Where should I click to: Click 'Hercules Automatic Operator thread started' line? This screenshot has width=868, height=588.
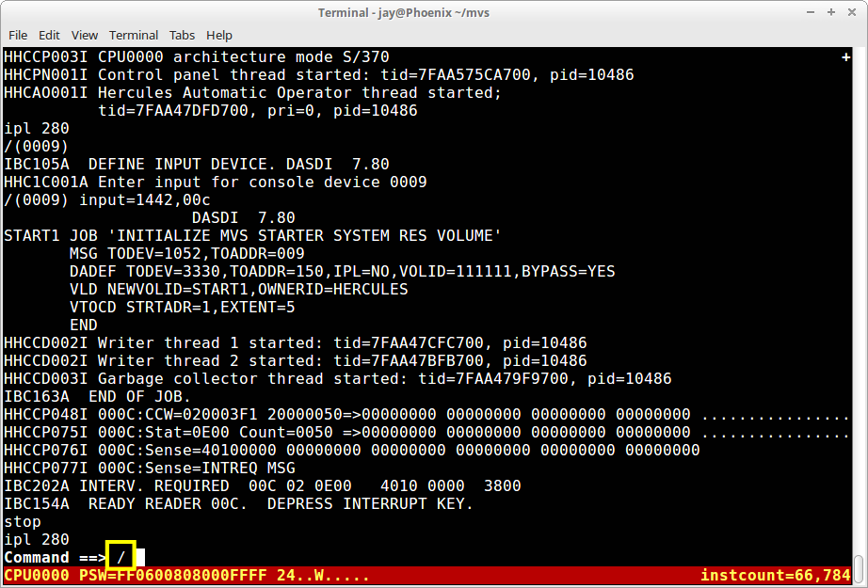[x=252, y=93]
